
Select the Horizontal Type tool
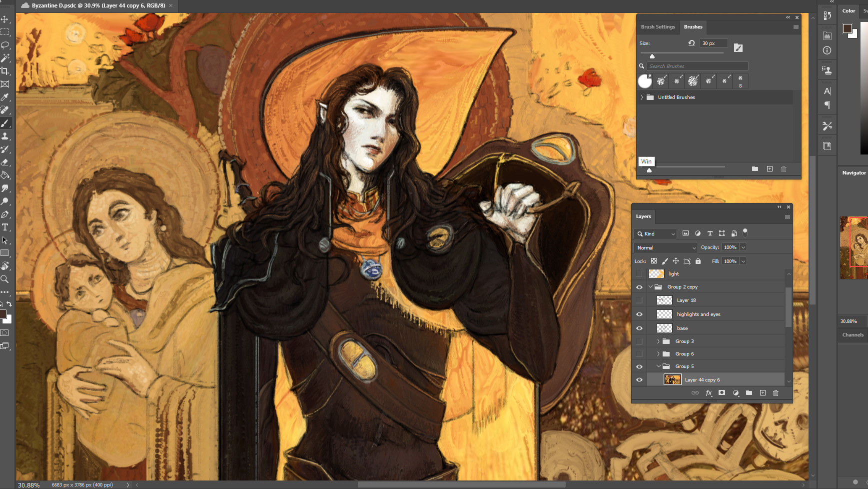(x=5, y=227)
